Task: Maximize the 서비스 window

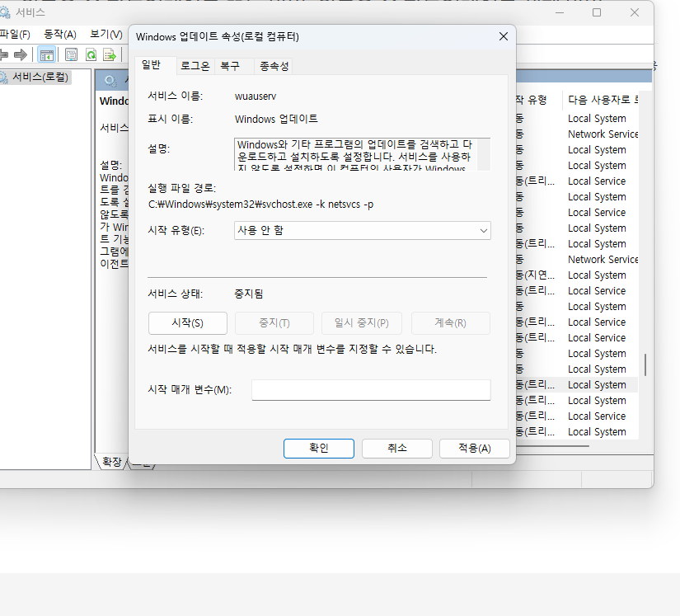Action: 597,12
